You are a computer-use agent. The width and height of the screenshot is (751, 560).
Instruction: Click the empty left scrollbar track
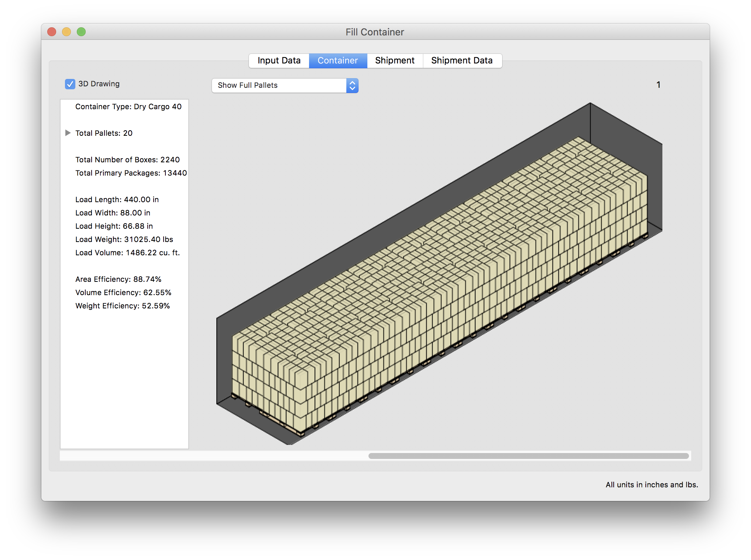(x=214, y=456)
